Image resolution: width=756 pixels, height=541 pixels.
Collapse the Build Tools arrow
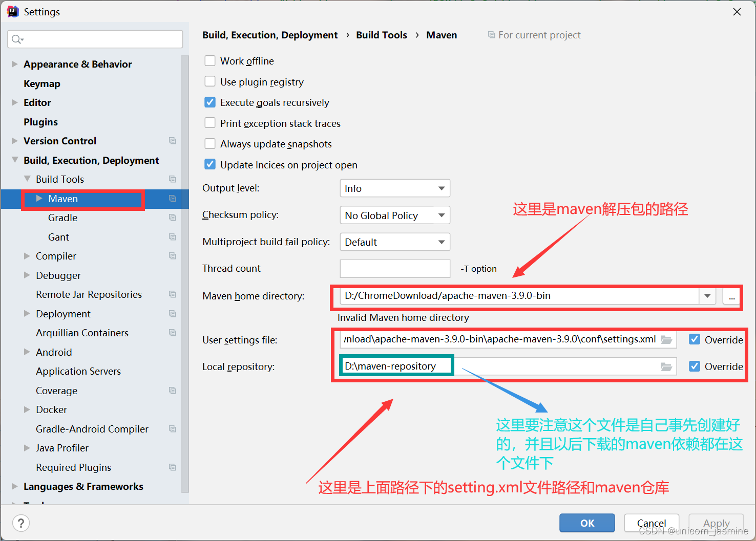[27, 179]
